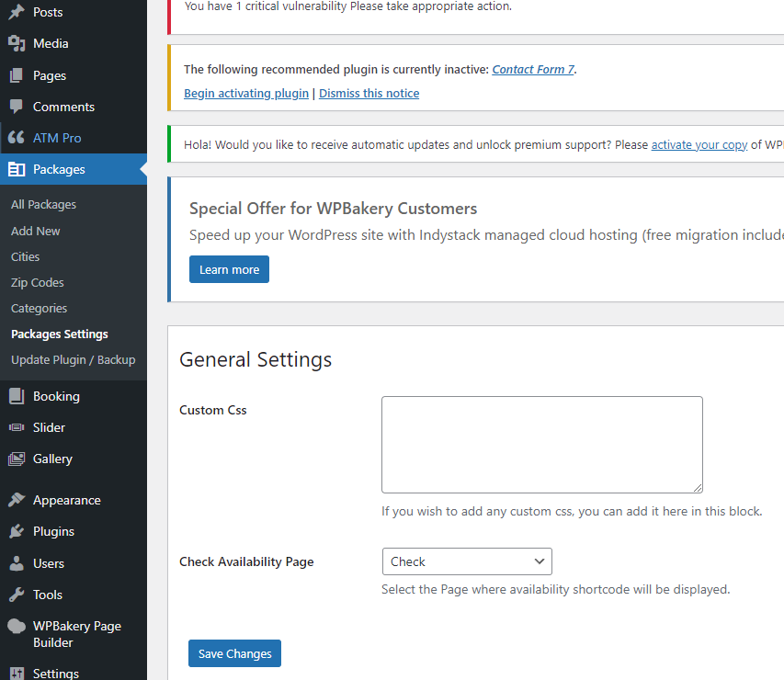Click the Users person icon
Viewport: 784px width, 680px height.
(17, 563)
